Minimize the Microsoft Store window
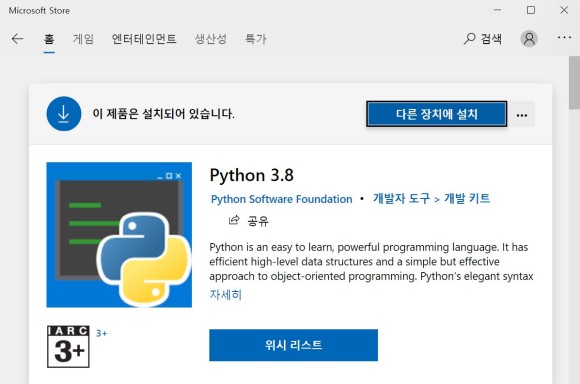Screen dimensions: 580x384 coord(498,10)
